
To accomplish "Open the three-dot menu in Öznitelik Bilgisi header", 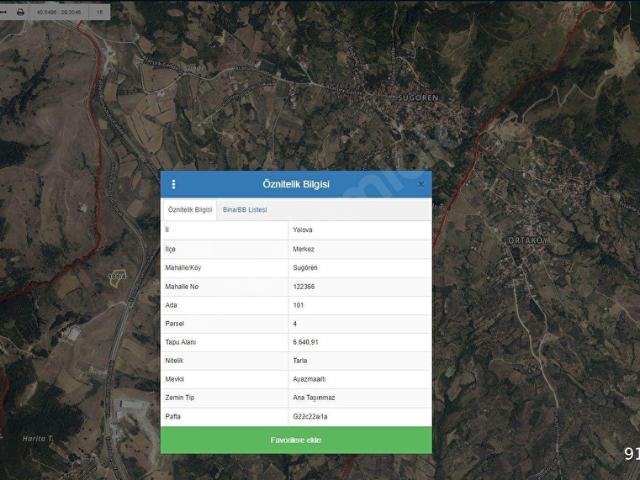I will 173,184.
